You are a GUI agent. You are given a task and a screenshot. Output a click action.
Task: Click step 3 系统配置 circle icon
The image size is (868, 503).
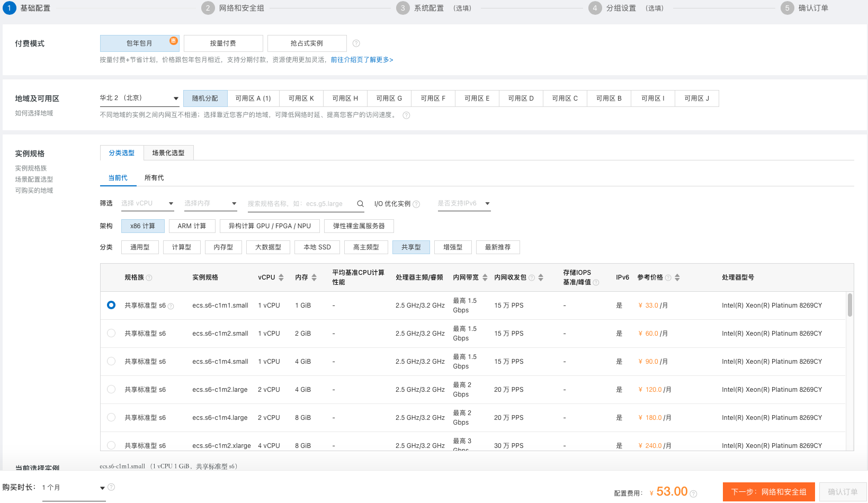coord(403,8)
